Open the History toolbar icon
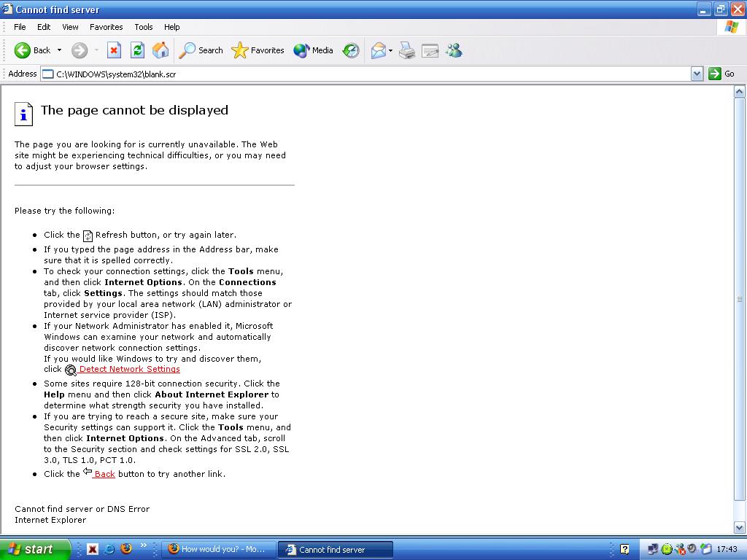 (x=351, y=50)
